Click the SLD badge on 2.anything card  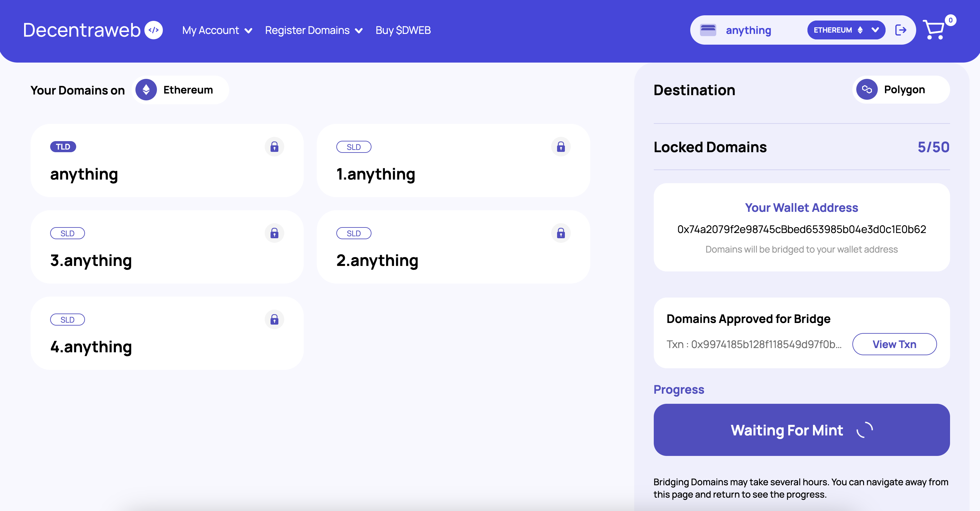point(354,233)
